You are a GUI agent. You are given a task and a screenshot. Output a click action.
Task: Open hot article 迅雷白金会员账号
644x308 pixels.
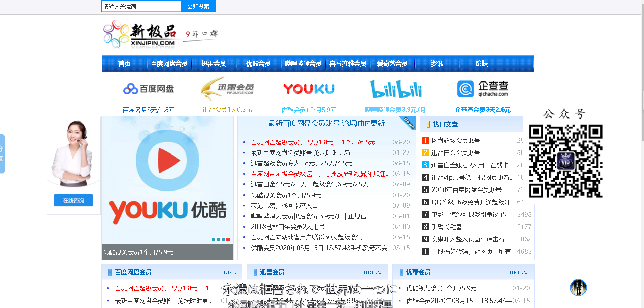456,152
